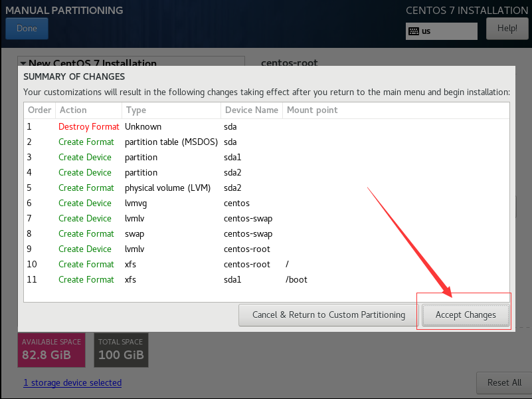Click order number 10 cell
This screenshot has height=399, width=532.
click(x=32, y=264)
